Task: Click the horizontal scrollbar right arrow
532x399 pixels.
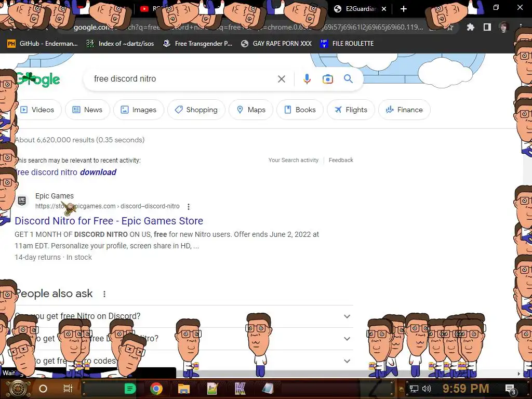Action: click(x=518, y=374)
